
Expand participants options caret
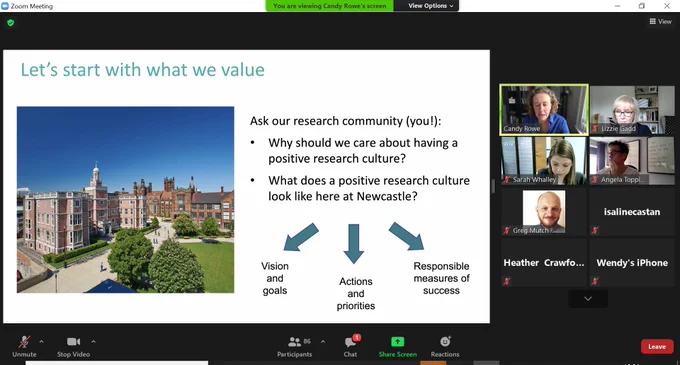tap(323, 342)
